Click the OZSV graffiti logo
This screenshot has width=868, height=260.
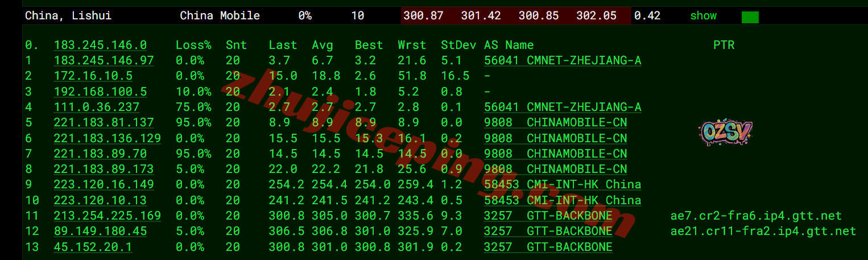725,133
